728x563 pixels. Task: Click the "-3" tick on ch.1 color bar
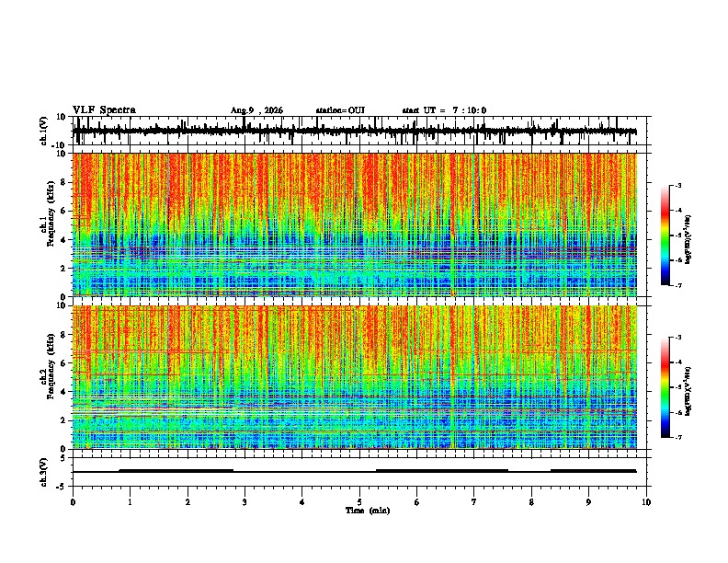click(677, 186)
